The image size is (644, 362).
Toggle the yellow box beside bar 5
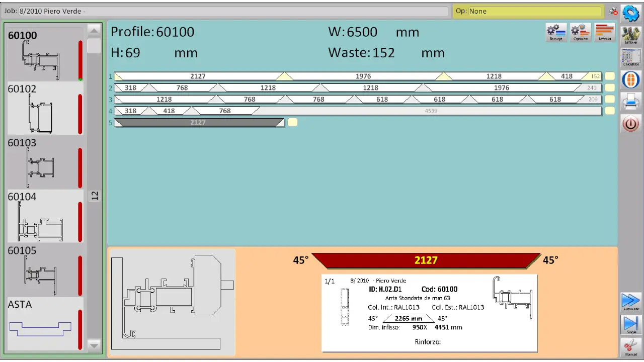pos(292,122)
